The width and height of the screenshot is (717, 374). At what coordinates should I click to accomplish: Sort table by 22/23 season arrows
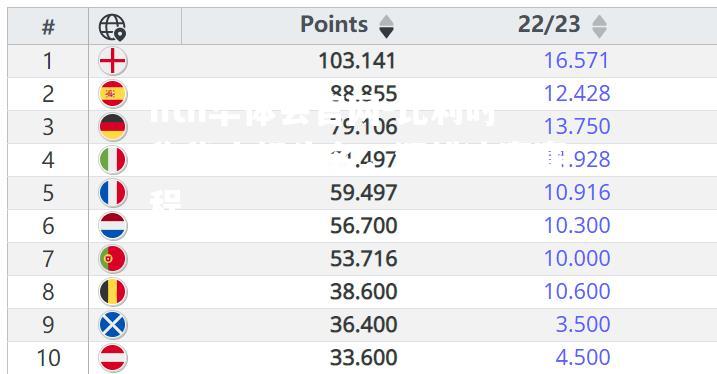click(599, 26)
